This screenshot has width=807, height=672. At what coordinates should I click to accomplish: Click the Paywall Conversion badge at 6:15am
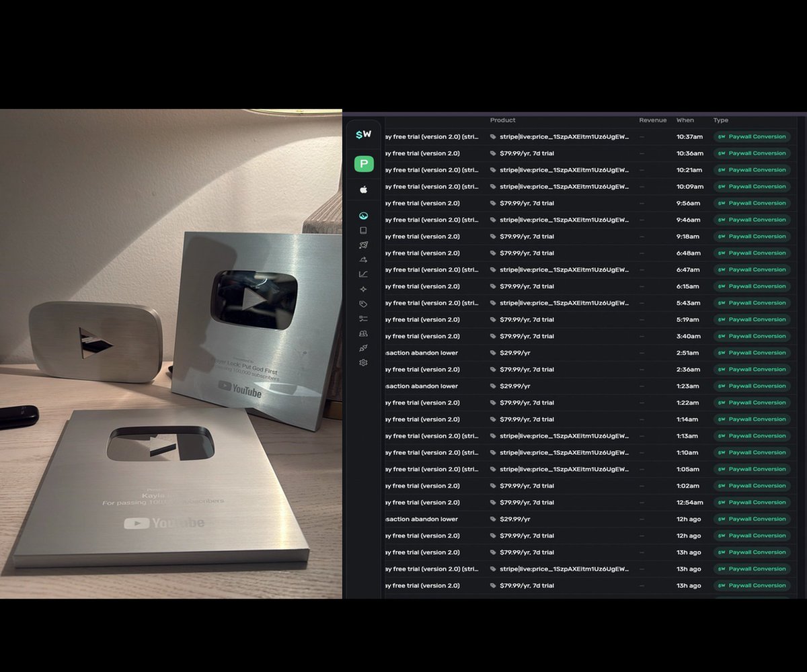coord(751,286)
